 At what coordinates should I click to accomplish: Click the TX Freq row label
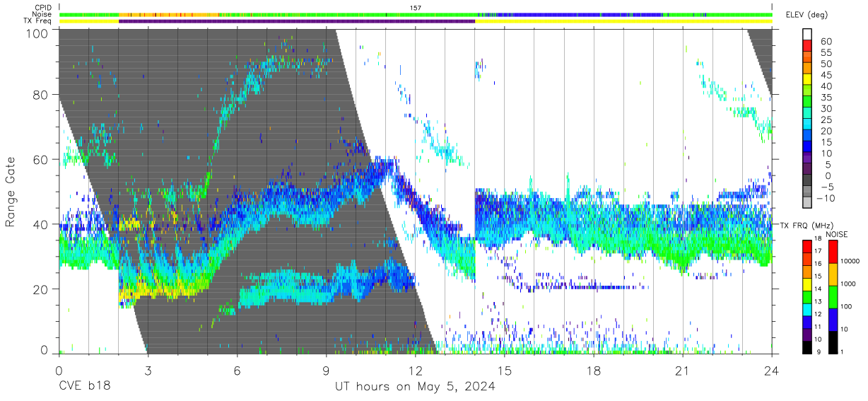[37, 21]
